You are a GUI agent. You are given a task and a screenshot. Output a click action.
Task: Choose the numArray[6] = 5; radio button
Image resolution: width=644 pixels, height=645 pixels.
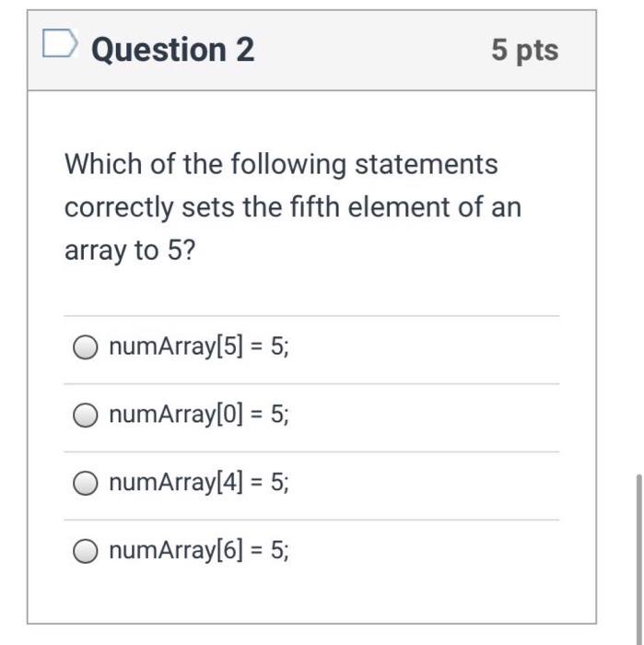(x=86, y=551)
